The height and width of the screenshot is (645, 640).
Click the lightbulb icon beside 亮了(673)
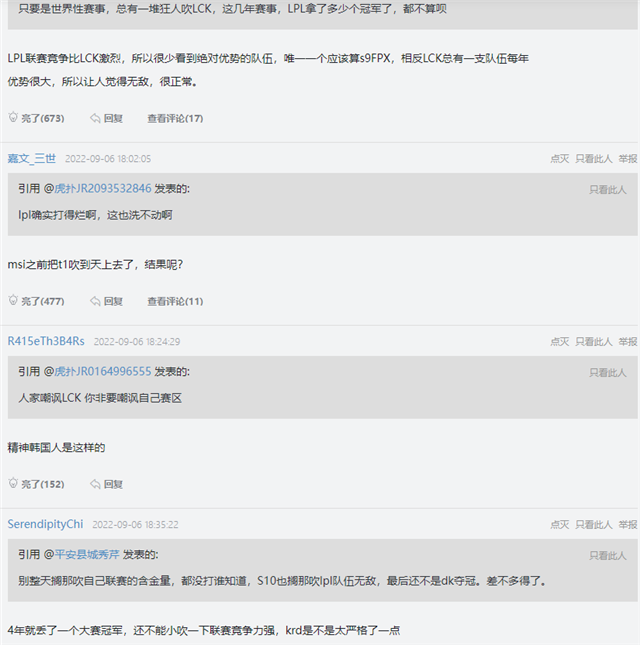(x=14, y=118)
